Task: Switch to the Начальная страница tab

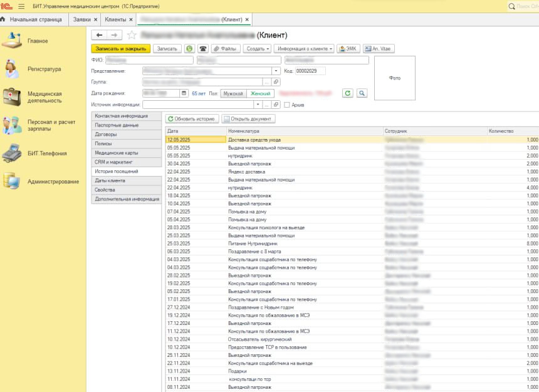Action: (x=35, y=19)
